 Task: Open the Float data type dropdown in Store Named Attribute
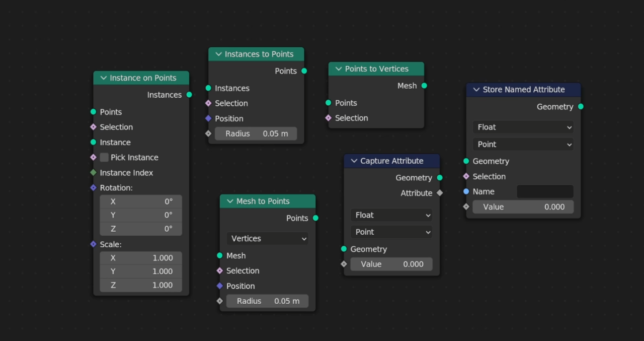[523, 127]
